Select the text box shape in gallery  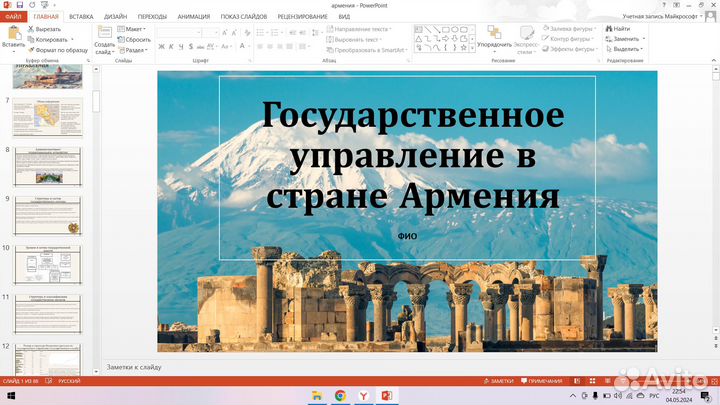coord(418,29)
